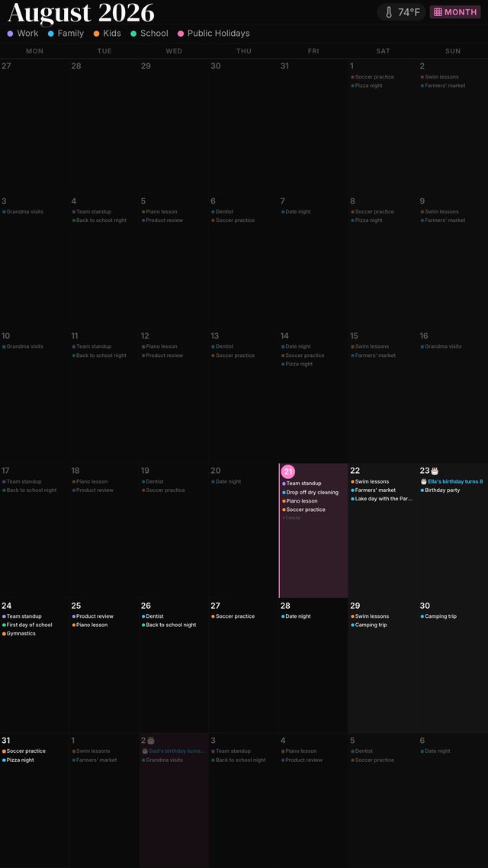488x868 pixels.
Task: Open Team standup on August 11
Action: point(91,346)
